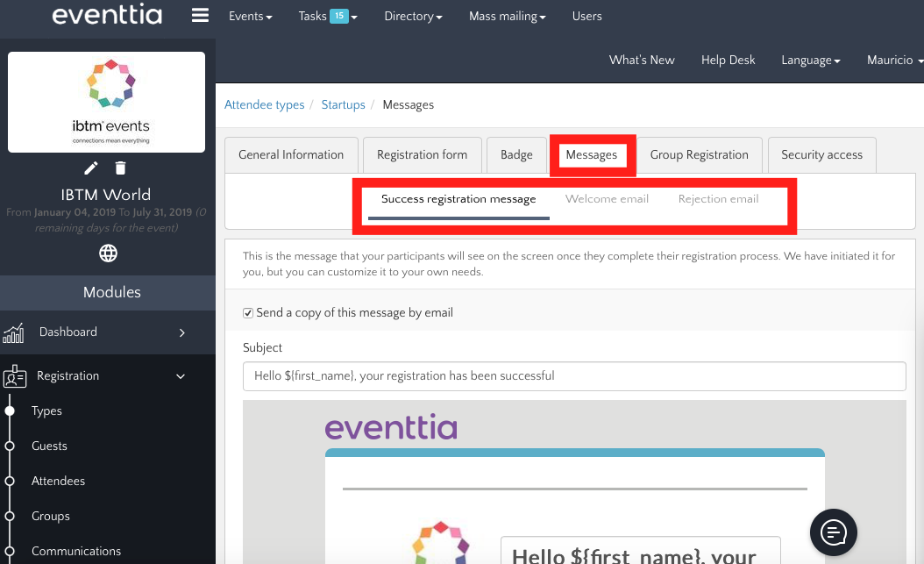Collapse the Registration module section

pos(181,376)
